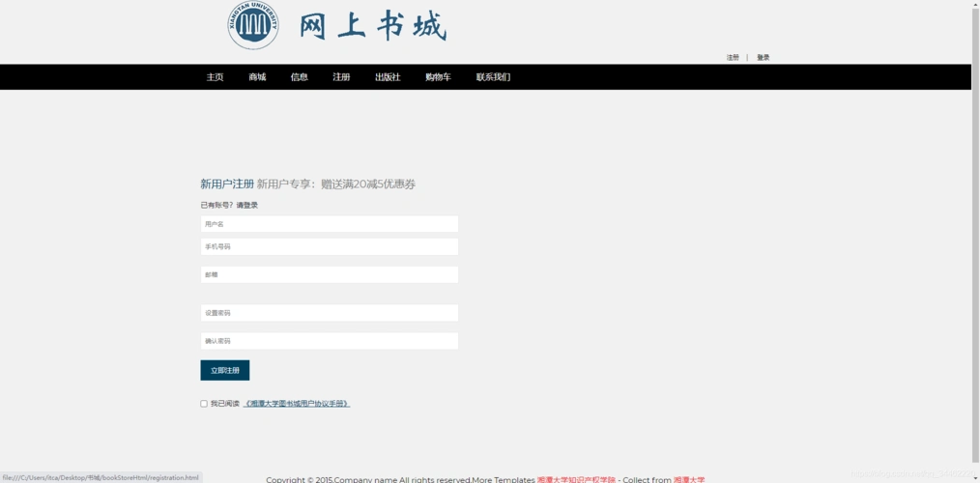Open the 主页 menu item
This screenshot has height=483, width=980.
click(x=215, y=77)
